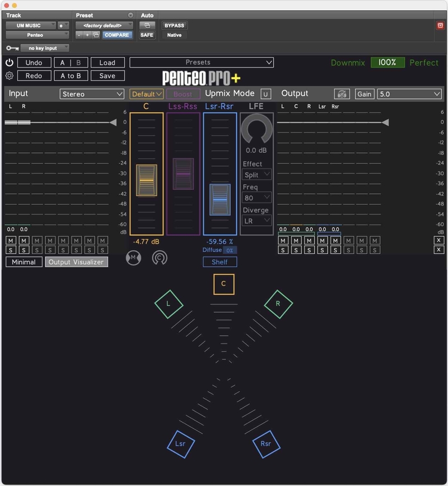448x486 pixels.
Task: Click the orange C channel fader handle
Action: coord(146,180)
